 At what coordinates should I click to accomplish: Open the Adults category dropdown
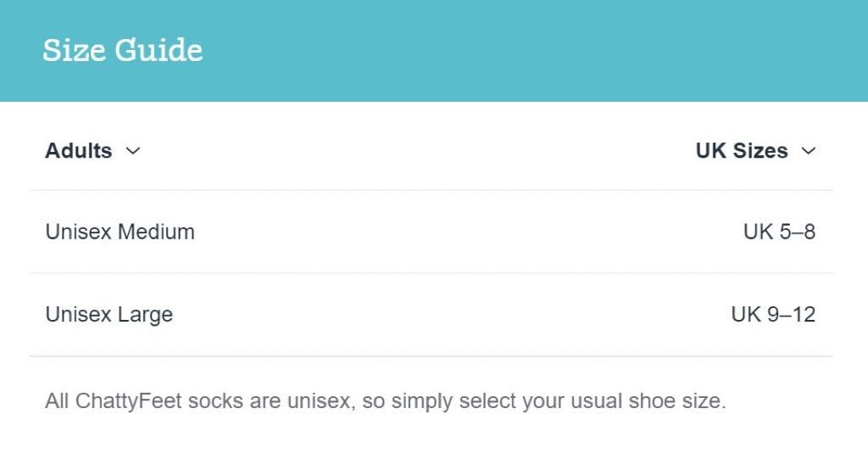click(92, 151)
